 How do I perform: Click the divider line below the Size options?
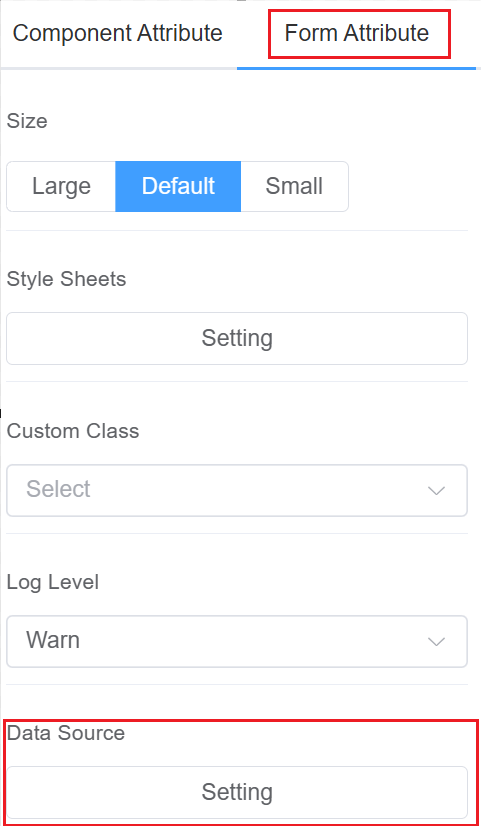(x=237, y=230)
